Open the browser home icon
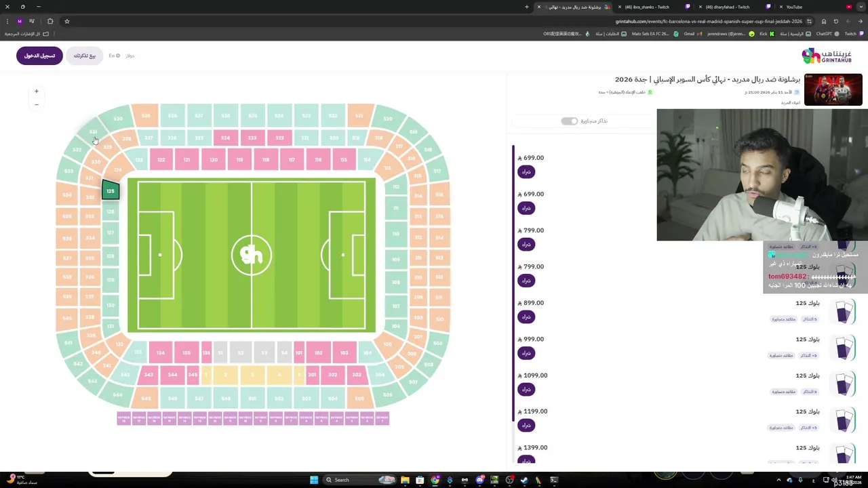Image resolution: width=868 pixels, height=488 pixels. point(823,21)
